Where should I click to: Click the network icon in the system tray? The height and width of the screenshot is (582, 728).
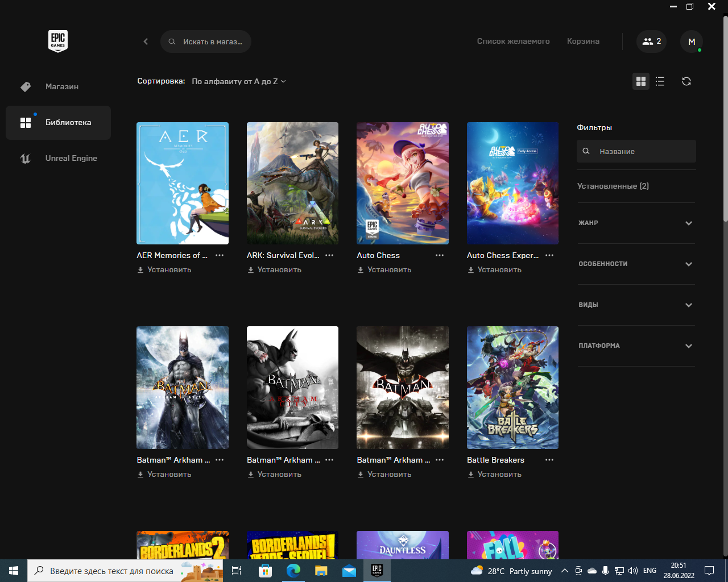[619, 571]
